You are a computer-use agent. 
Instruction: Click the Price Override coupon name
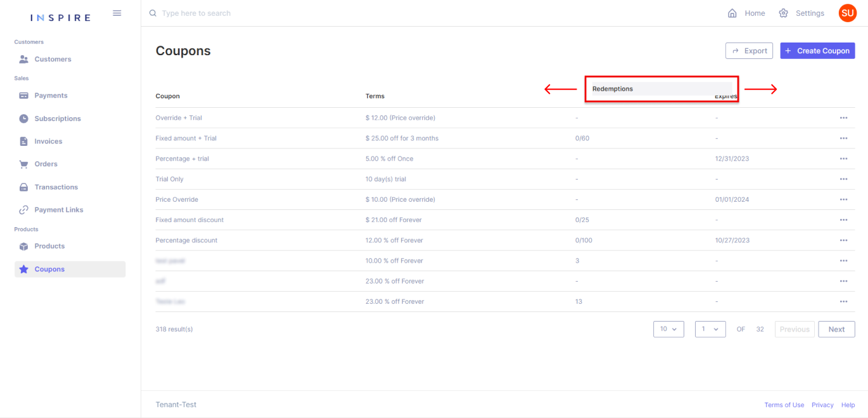click(x=177, y=199)
